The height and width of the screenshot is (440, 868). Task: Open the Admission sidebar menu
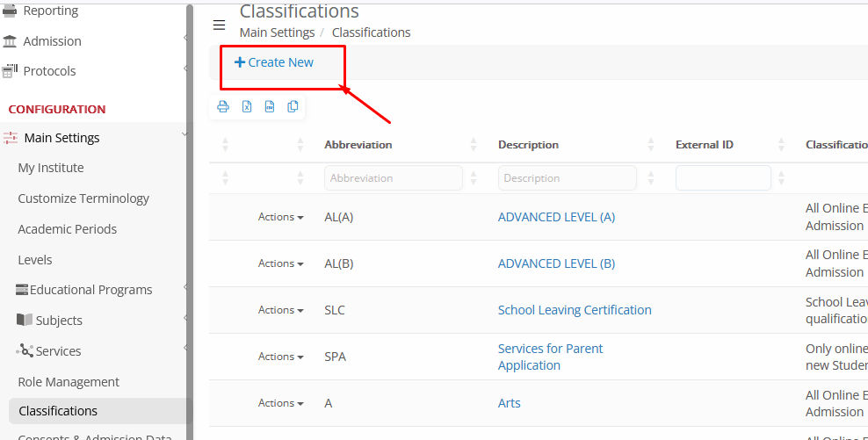52,41
